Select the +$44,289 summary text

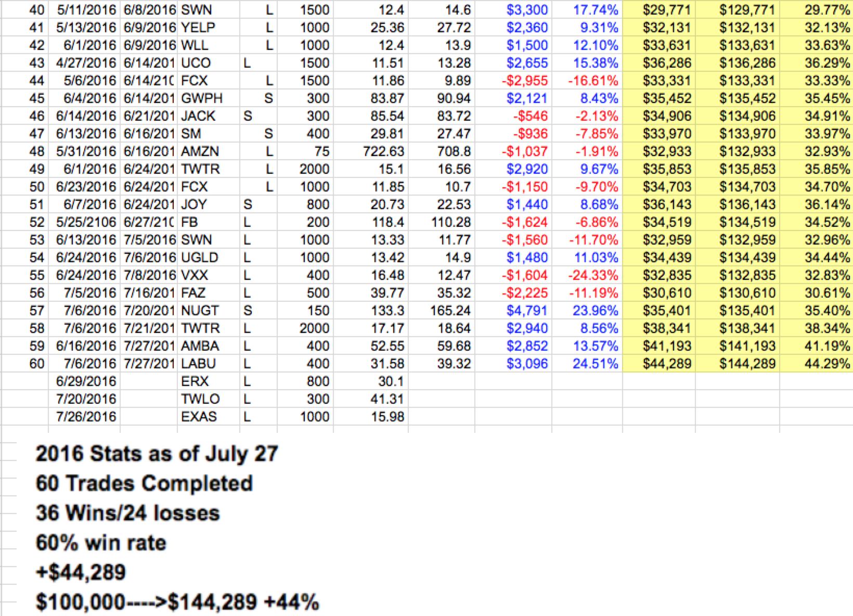point(81,572)
